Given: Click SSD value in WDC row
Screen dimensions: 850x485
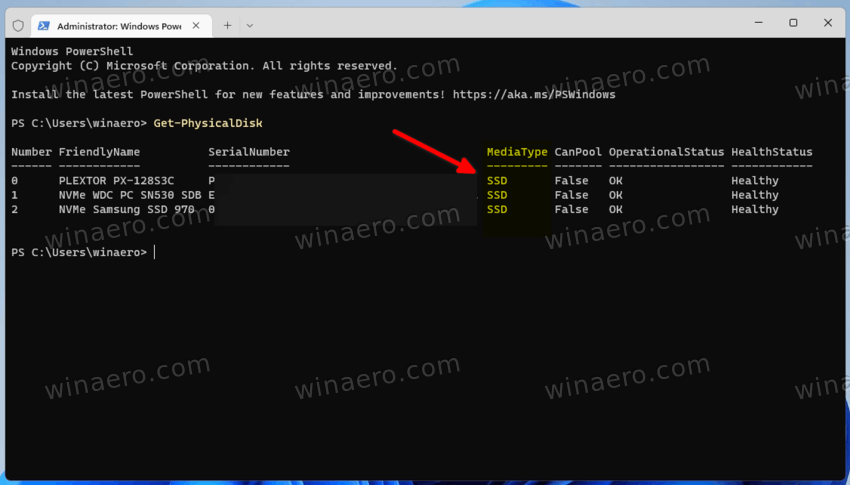Looking at the screenshot, I should click(497, 195).
